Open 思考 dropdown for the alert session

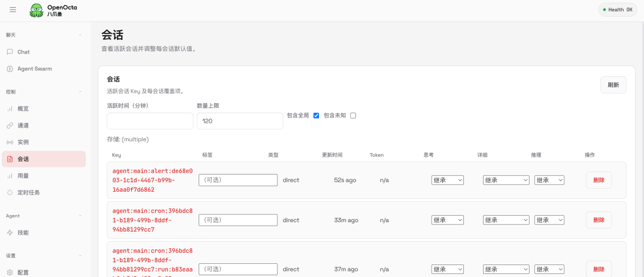point(448,180)
